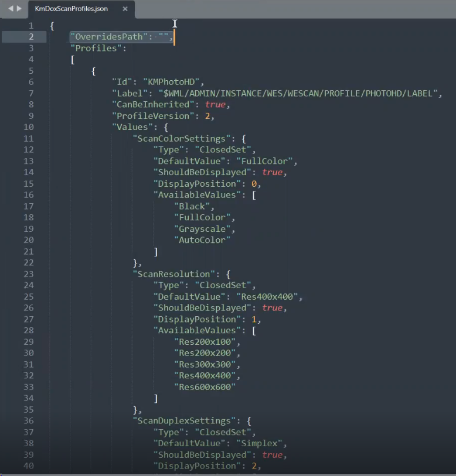Click line number 23 in the gutter
The width and height of the screenshot is (456, 476).
[x=29, y=274]
